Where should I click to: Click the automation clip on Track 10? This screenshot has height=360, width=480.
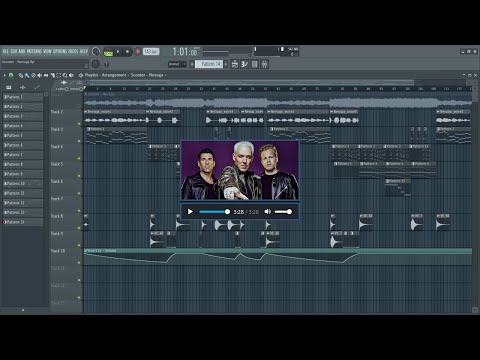click(x=278, y=257)
